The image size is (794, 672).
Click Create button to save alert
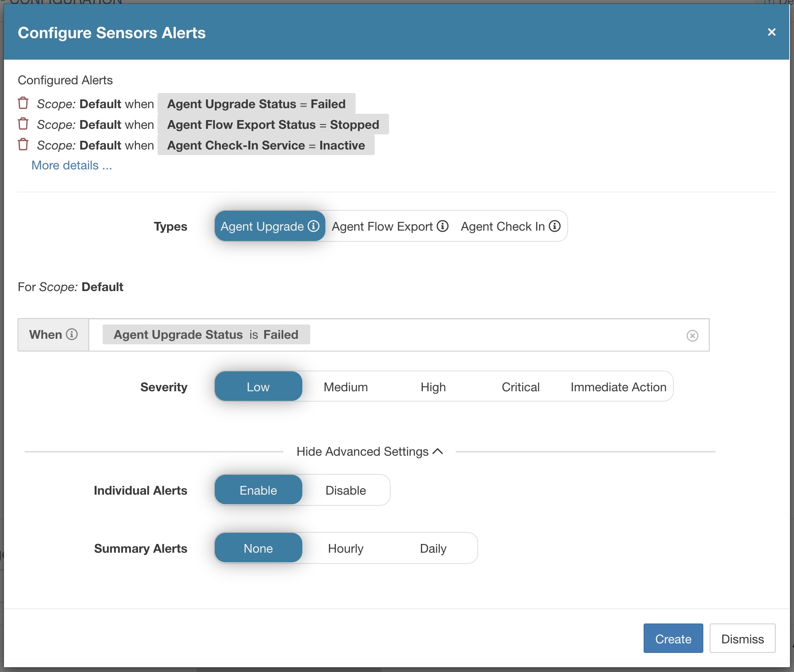(x=673, y=639)
